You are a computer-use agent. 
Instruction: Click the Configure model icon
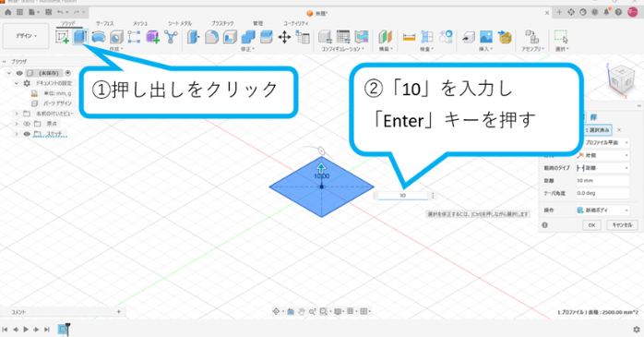point(325,38)
